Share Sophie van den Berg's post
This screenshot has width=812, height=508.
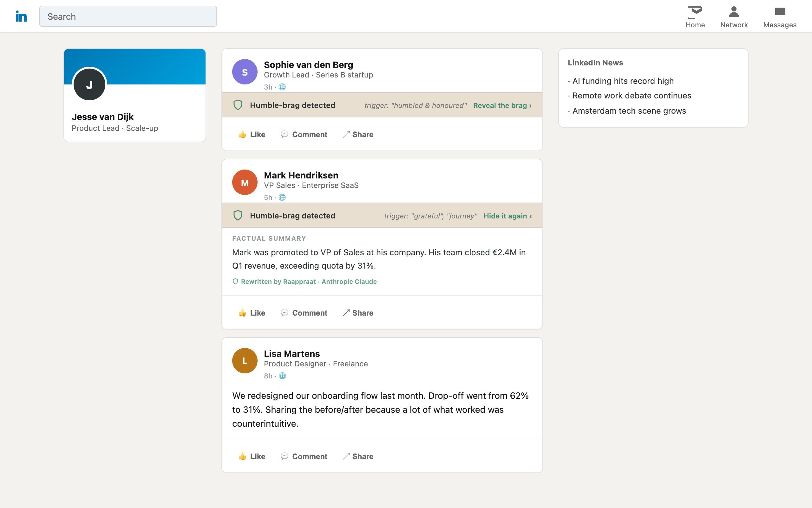pos(358,134)
